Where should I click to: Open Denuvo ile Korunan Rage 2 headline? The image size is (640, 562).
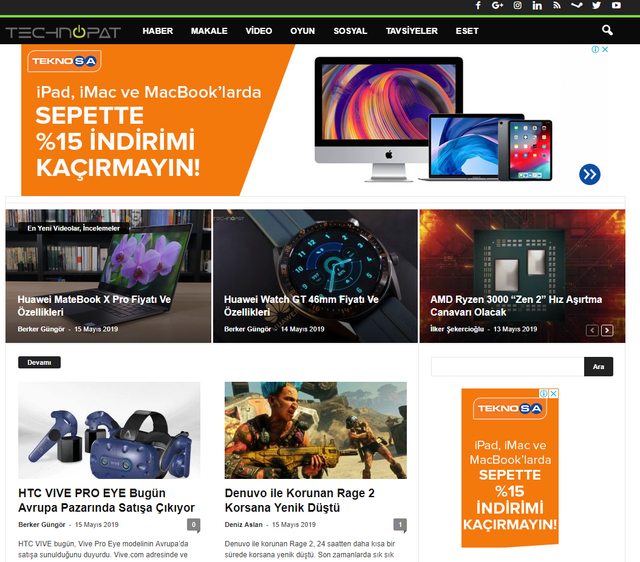point(300,500)
